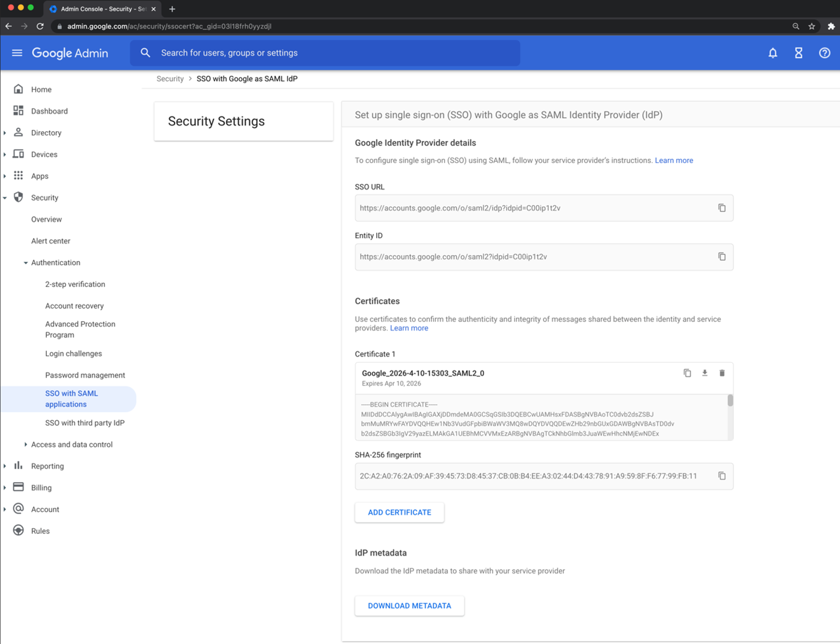Download Certificate 1 file
The width and height of the screenshot is (840, 644).
tap(705, 373)
